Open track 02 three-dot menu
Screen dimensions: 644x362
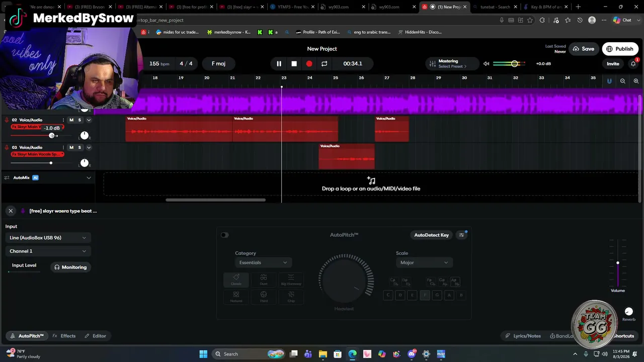63,120
